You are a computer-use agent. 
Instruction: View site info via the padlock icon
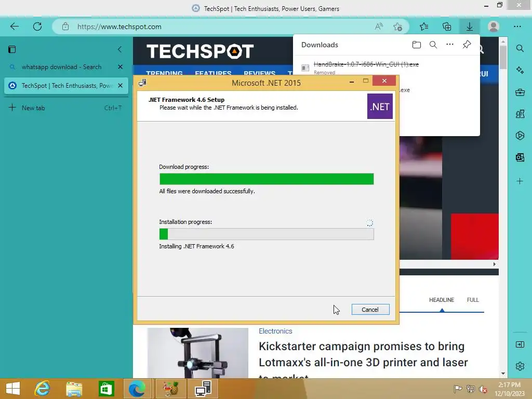[x=65, y=26]
